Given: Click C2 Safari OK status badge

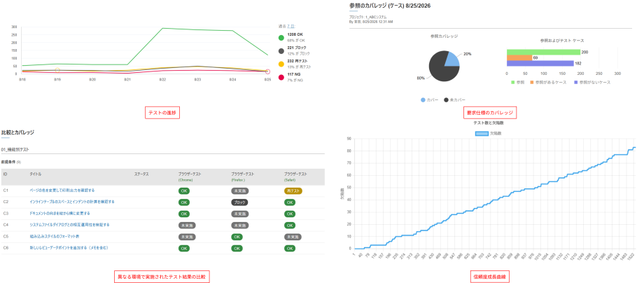Looking at the screenshot, I should tap(290, 202).
